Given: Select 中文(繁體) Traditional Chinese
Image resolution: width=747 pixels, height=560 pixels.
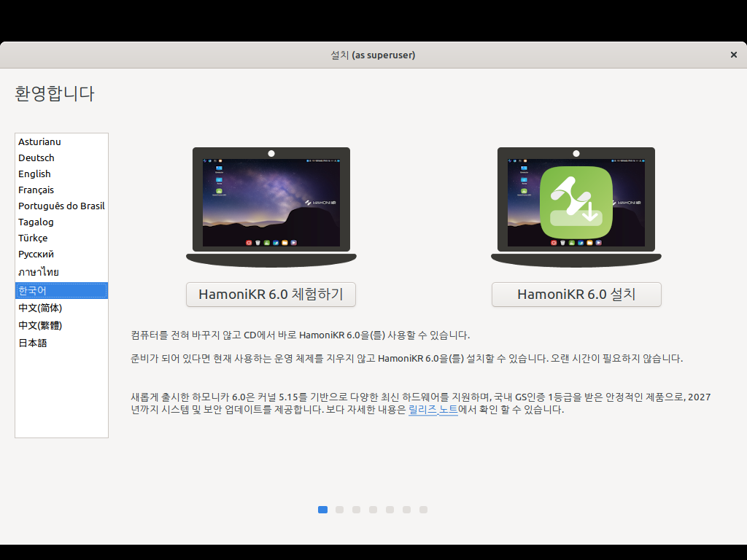Looking at the screenshot, I should click(x=40, y=325).
